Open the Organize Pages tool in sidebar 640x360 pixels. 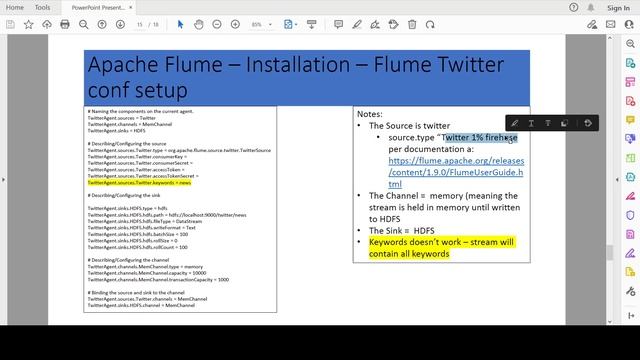click(630, 158)
